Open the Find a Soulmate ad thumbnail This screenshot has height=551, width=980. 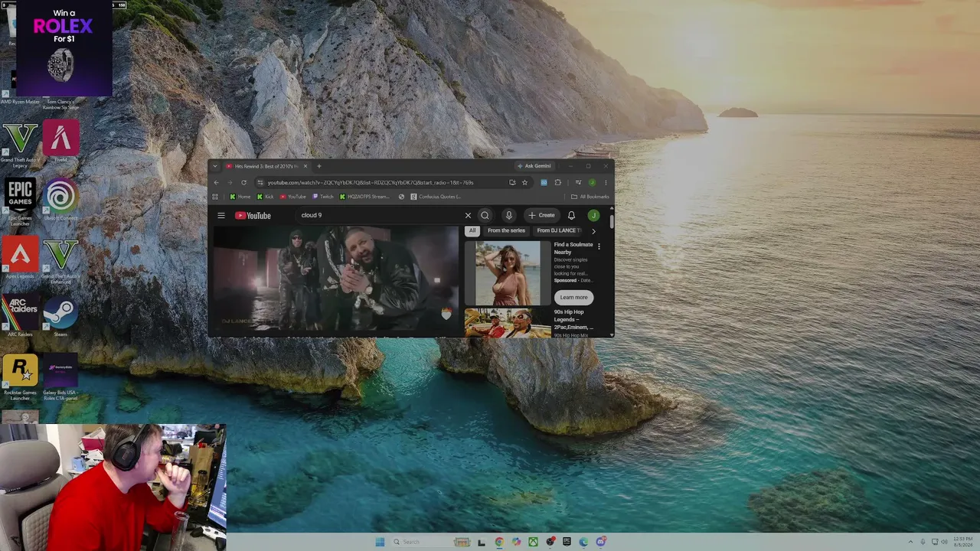tap(508, 273)
